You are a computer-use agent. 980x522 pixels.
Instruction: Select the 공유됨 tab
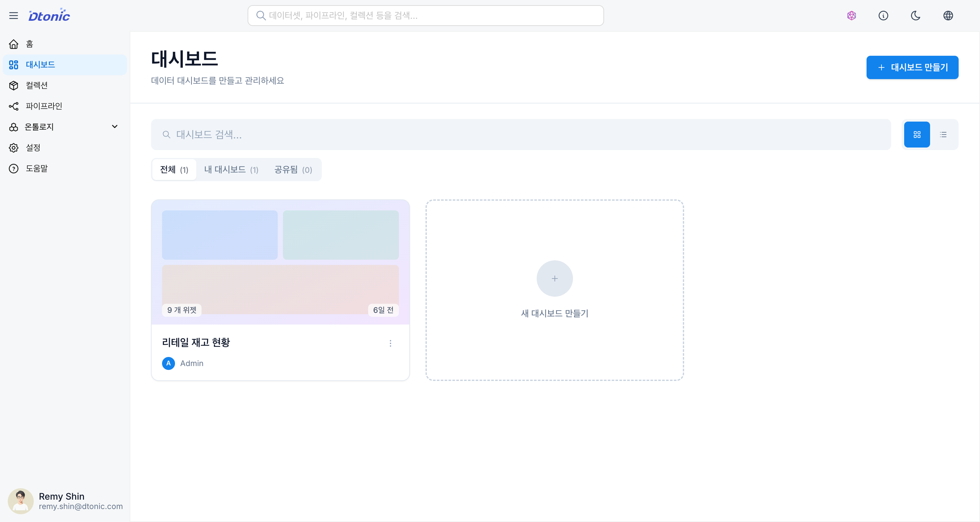[293, 170]
